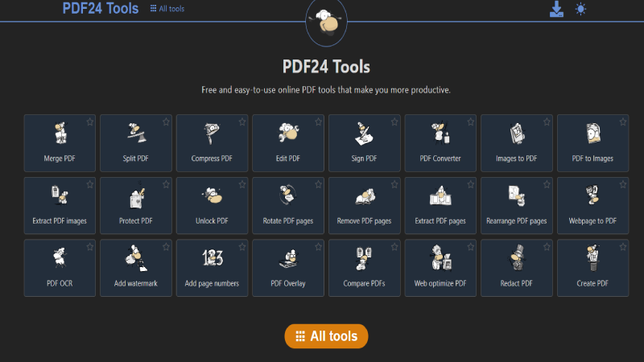Open the Remove PDF pages tool
Screen dimensions: 644x362
click(x=365, y=206)
